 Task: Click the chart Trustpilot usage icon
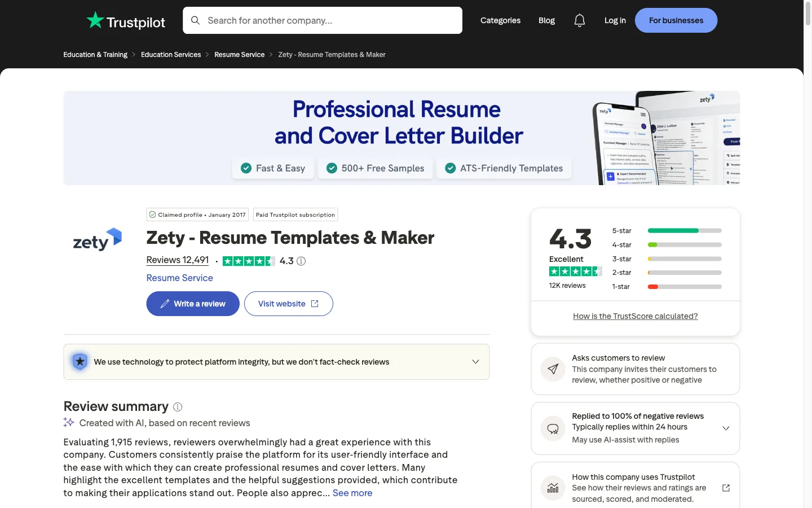[x=553, y=488]
